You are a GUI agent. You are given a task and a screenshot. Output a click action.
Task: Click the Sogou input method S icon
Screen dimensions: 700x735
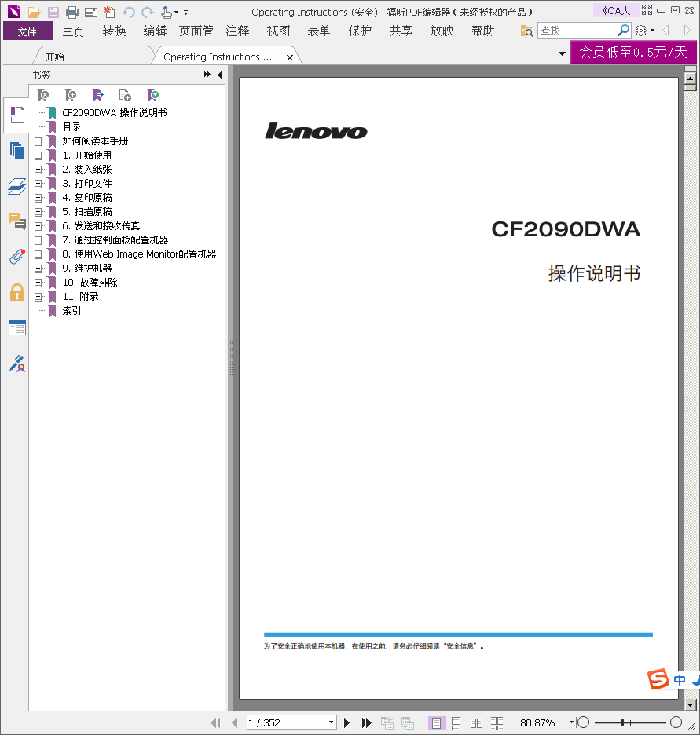658,678
